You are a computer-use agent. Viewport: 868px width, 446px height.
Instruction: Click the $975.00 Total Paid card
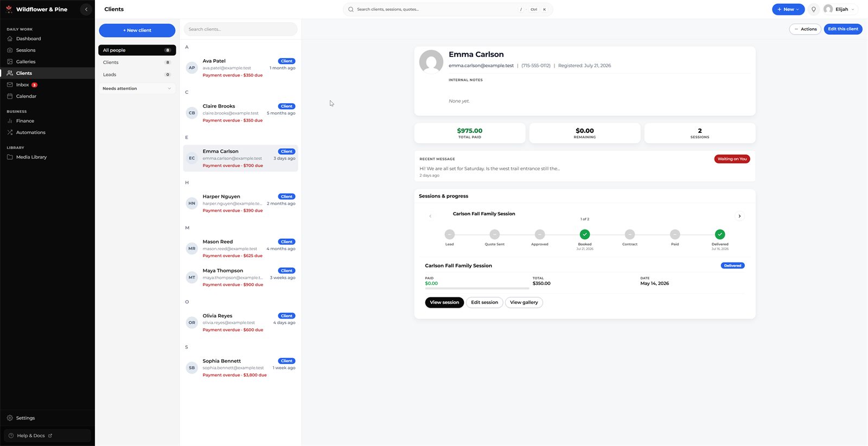(x=470, y=133)
